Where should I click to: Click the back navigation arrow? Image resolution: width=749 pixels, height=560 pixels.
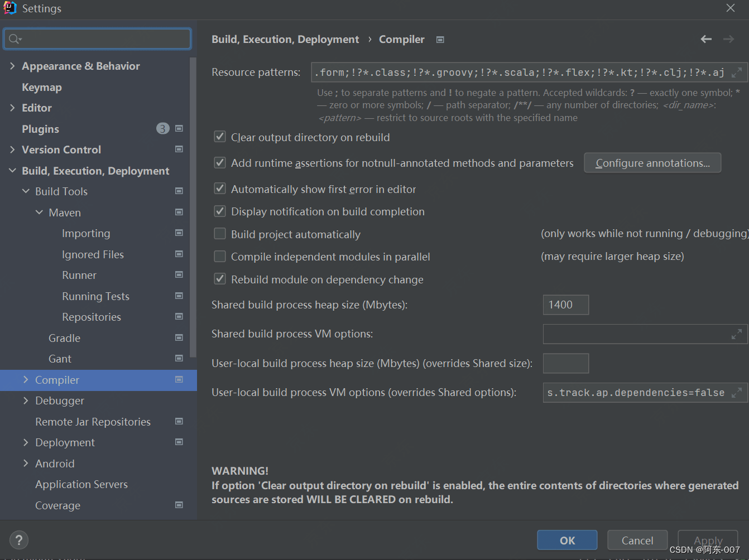pos(706,39)
